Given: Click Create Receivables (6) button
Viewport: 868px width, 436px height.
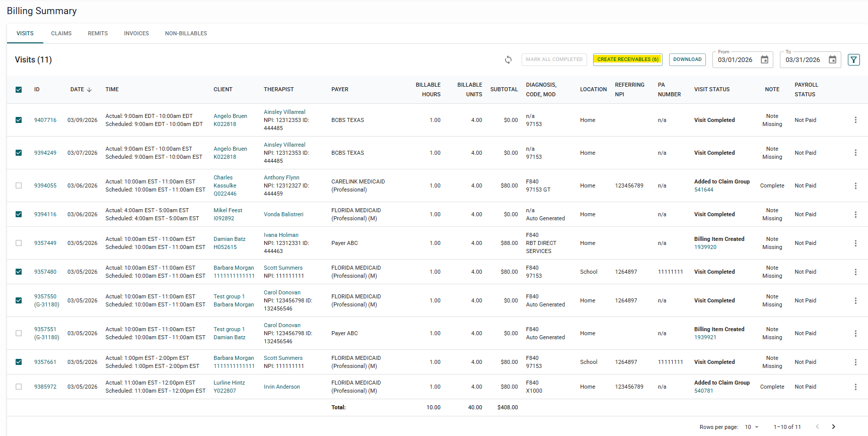Looking at the screenshot, I should click(x=627, y=59).
